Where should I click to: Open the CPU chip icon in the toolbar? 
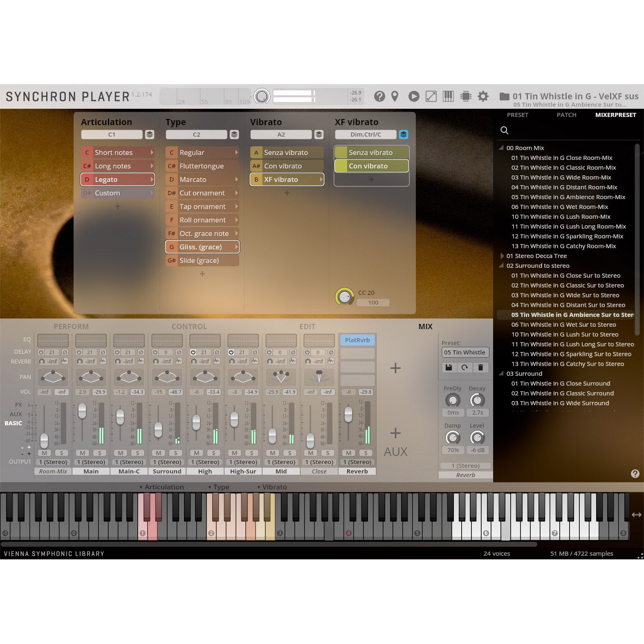coord(466,96)
